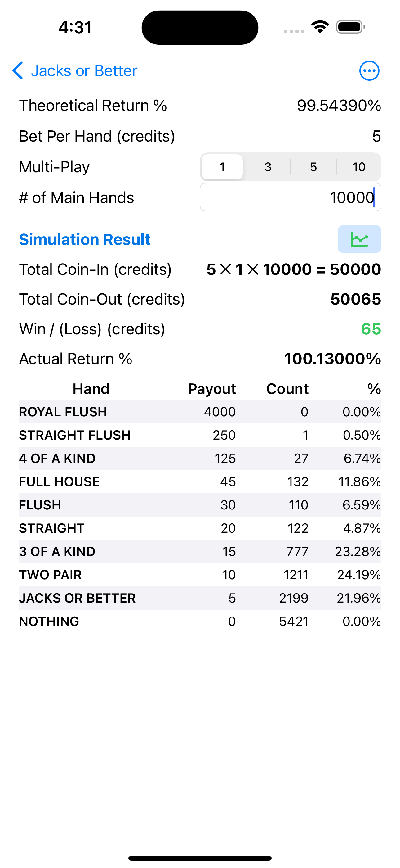Image resolution: width=400 pixels, height=868 pixels.
Task: Tap the Straight Flush row
Action: tap(200, 435)
